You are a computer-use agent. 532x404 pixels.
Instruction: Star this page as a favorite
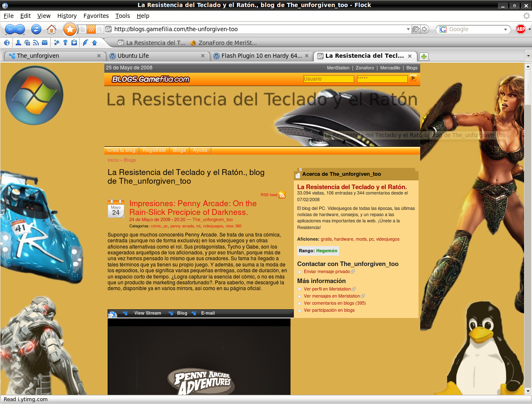[x=70, y=29]
